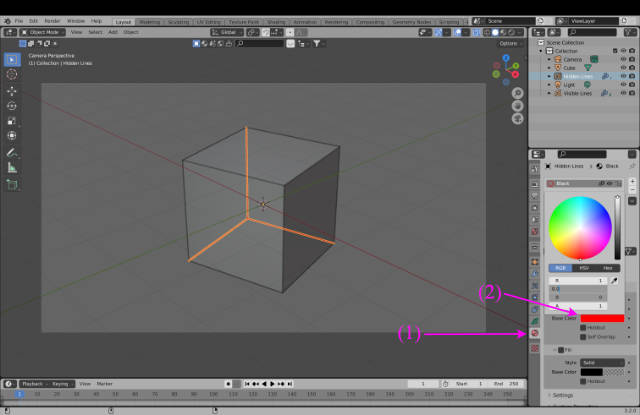The height and width of the screenshot is (415, 640).
Task: Select the 3D Cursor tool
Action: pos(11,74)
